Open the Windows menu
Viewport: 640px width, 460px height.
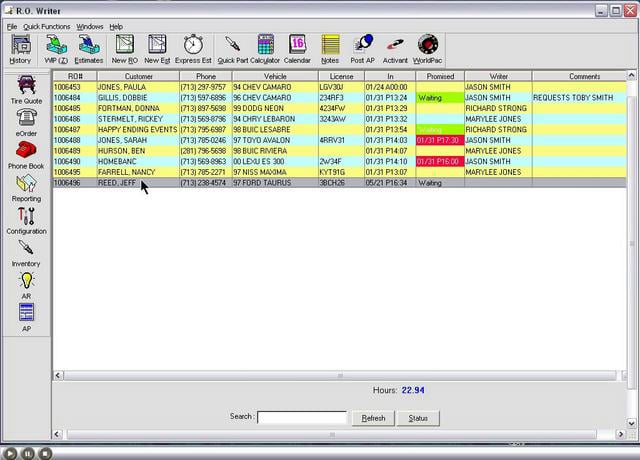click(x=90, y=27)
